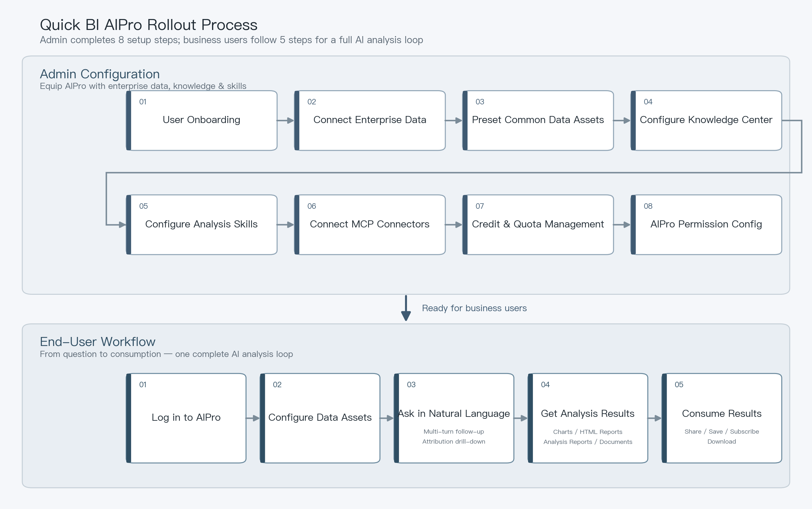Click the "Preset Common Data Assets" step
This screenshot has width=812, height=509.
tap(538, 120)
